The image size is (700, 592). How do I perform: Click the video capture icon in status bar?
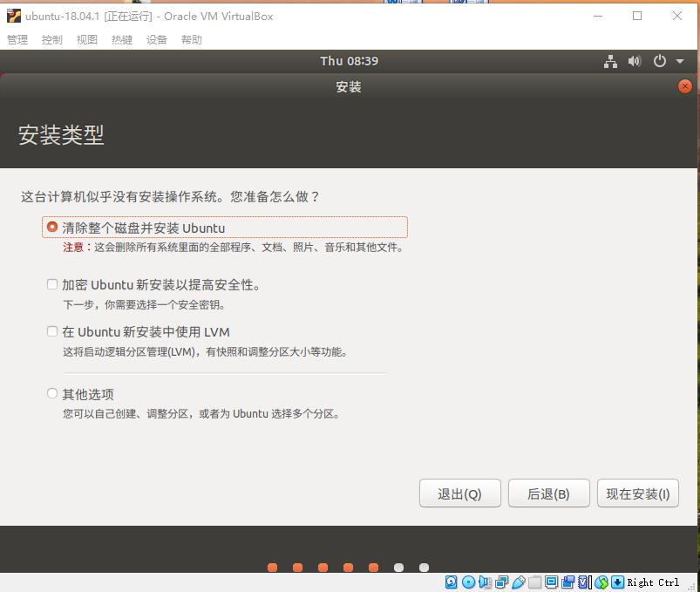coord(567,582)
